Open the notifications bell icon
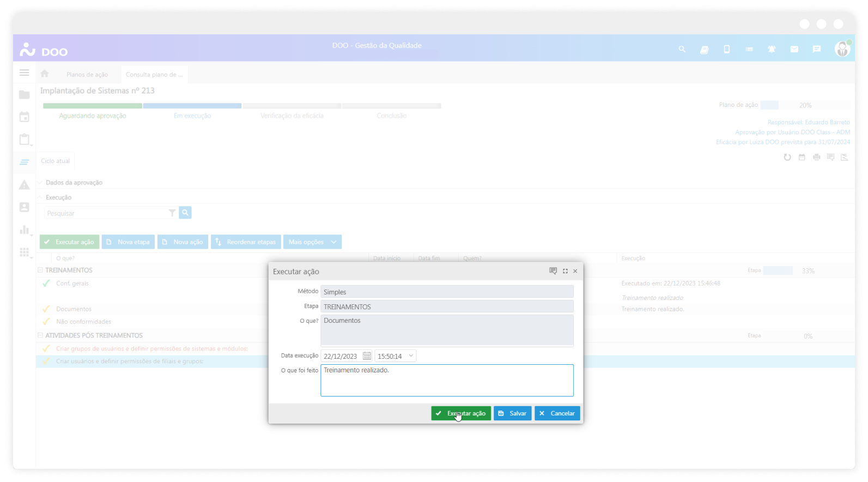868x482 pixels. pos(772,49)
